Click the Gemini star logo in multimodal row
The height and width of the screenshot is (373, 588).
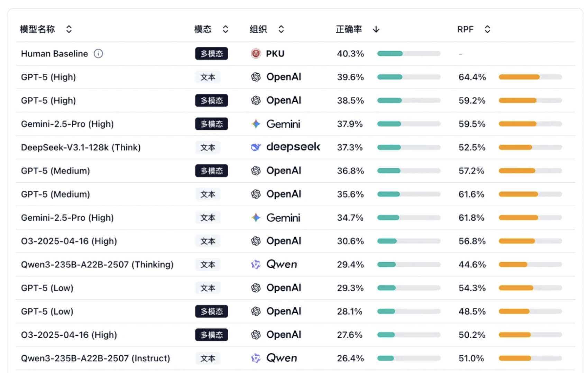click(x=256, y=124)
